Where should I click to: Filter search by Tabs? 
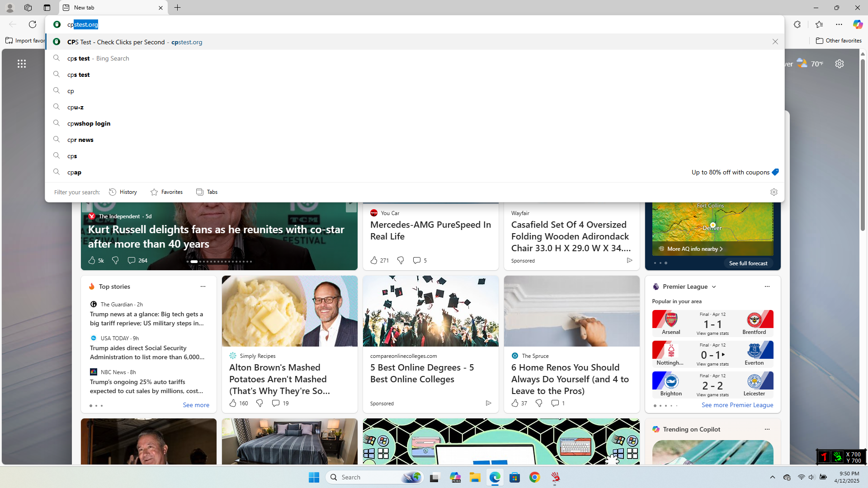[207, 192]
